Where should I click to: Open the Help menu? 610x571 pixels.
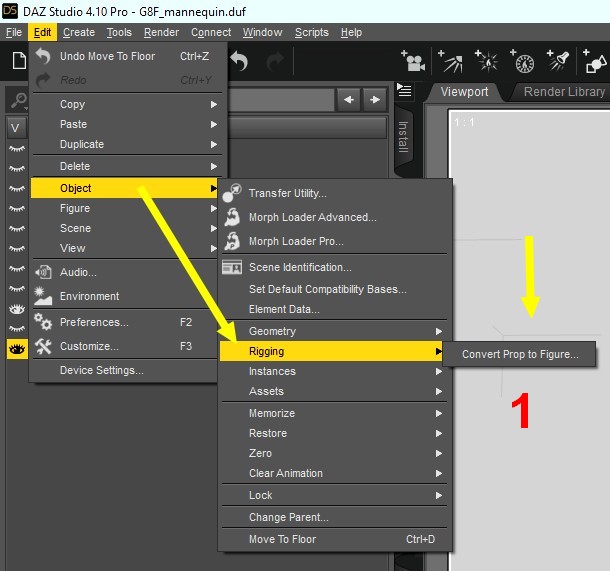(x=351, y=32)
